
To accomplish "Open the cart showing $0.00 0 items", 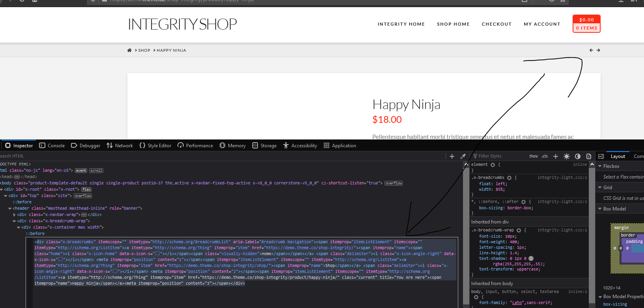I will (x=586, y=24).
